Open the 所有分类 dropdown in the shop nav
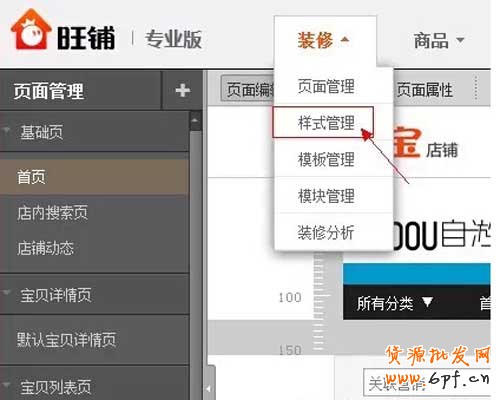Screen dimensions: 500x400 pos(395,303)
